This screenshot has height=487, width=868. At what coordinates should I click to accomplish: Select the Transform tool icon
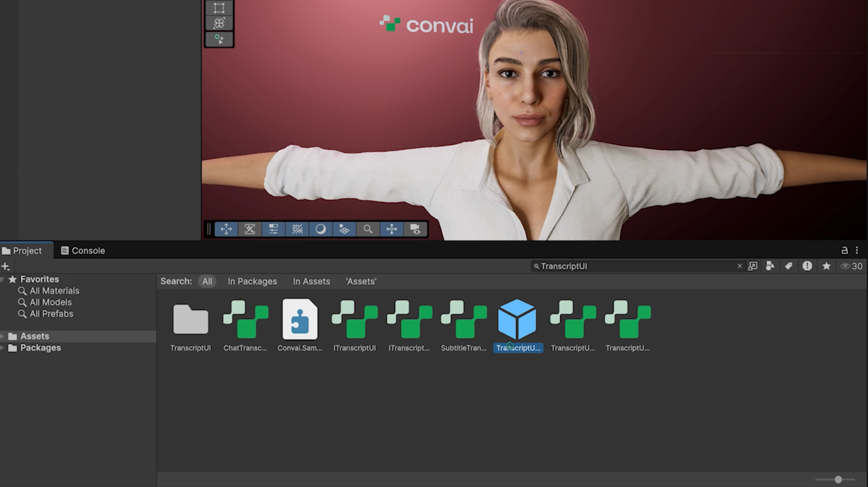[x=219, y=23]
